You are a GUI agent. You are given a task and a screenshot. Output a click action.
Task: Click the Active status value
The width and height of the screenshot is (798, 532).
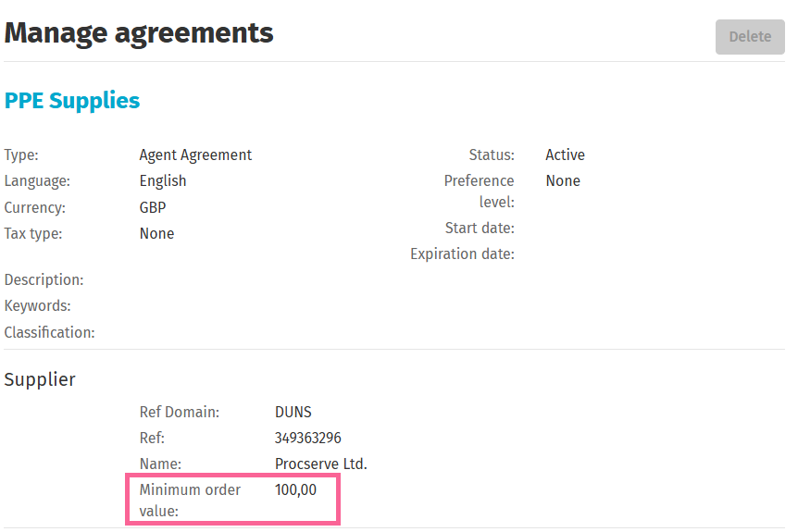pos(565,155)
